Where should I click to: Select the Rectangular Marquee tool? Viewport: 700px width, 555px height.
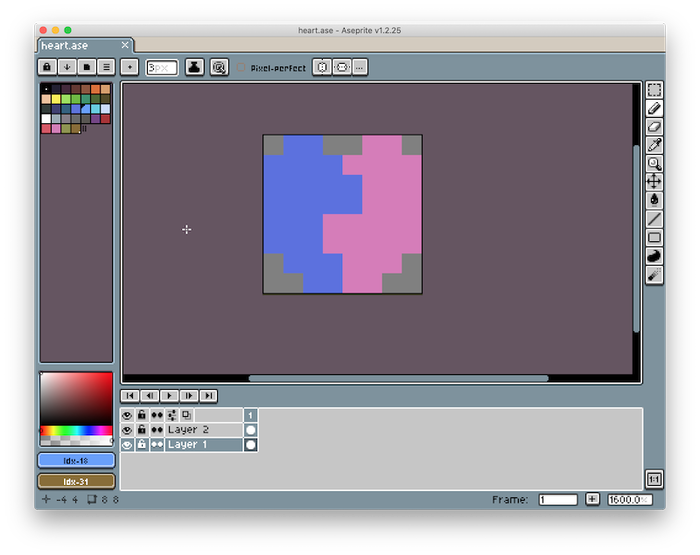654,90
